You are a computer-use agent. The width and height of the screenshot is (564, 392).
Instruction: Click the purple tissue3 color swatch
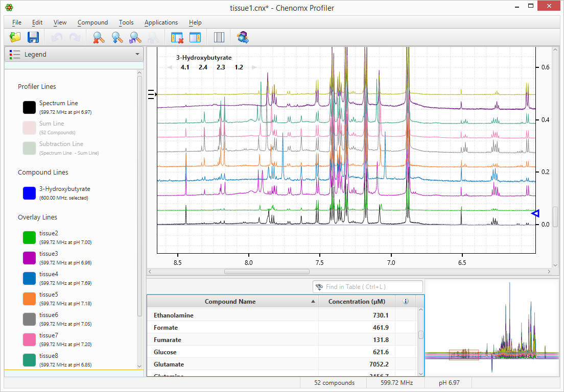[x=29, y=258]
